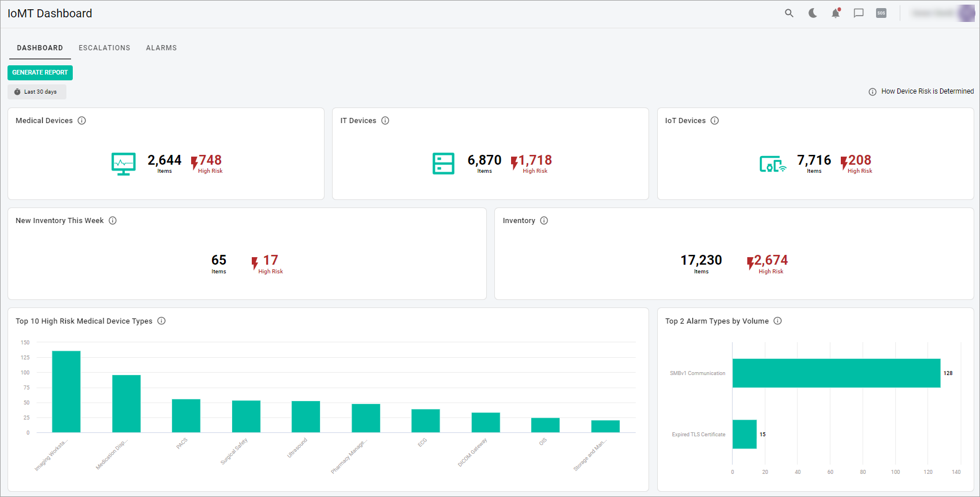Click the SOS icon
Image resolution: width=980 pixels, height=497 pixels.
tap(881, 13)
